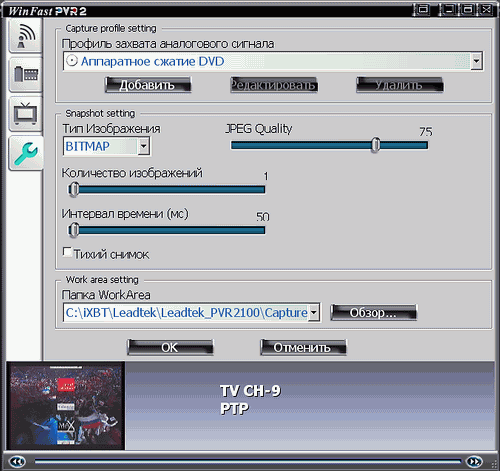This screenshot has height=471, width=500.
Task: Click the TV CH-9 channel label
Action: pos(251,391)
